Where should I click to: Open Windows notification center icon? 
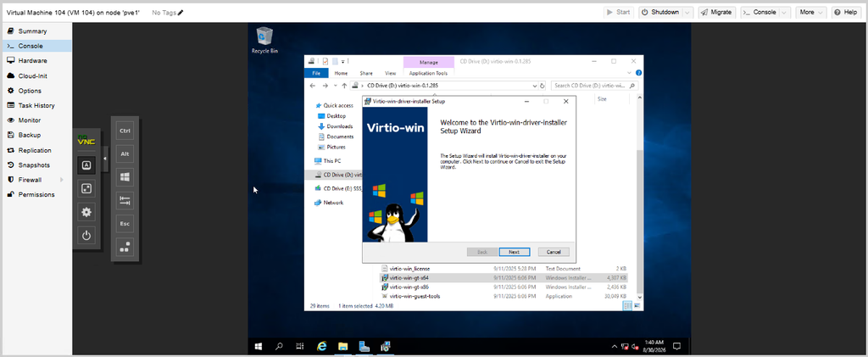coord(676,347)
